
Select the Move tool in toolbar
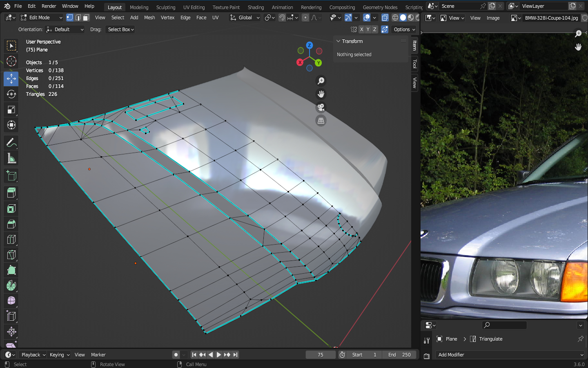click(x=11, y=79)
